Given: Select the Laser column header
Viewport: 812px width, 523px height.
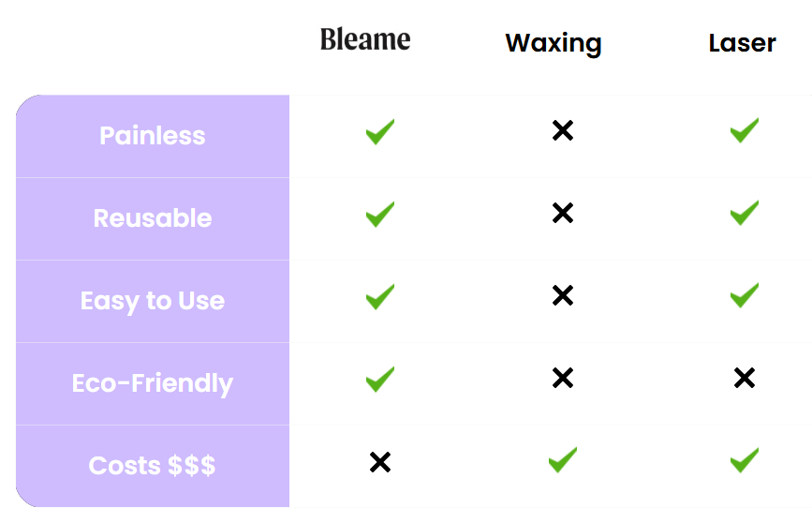Looking at the screenshot, I should (742, 43).
